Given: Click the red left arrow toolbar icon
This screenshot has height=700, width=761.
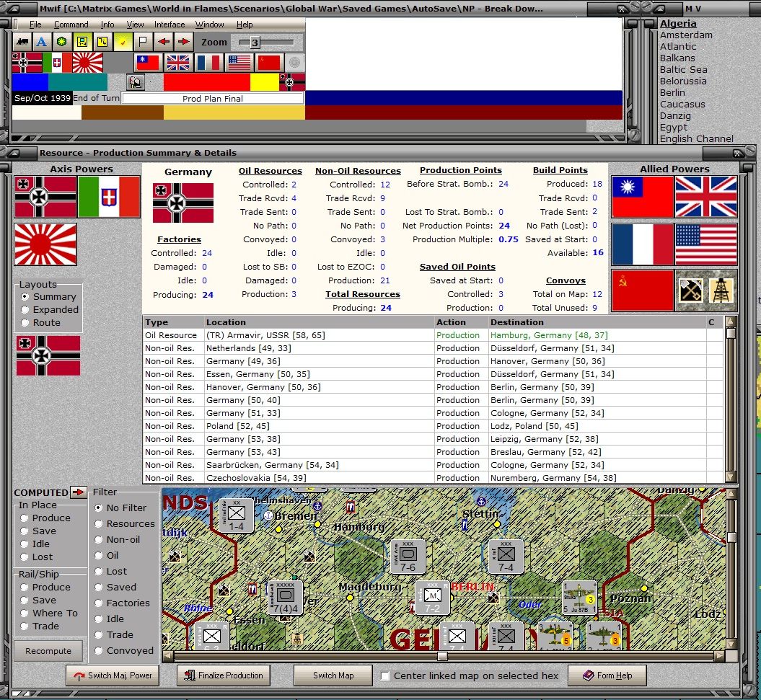Looking at the screenshot, I should click(x=164, y=42).
